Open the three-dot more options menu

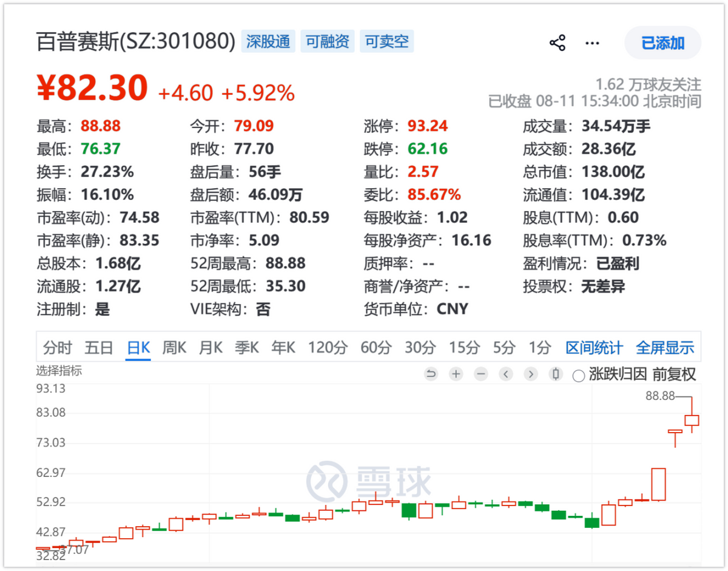[x=592, y=43]
